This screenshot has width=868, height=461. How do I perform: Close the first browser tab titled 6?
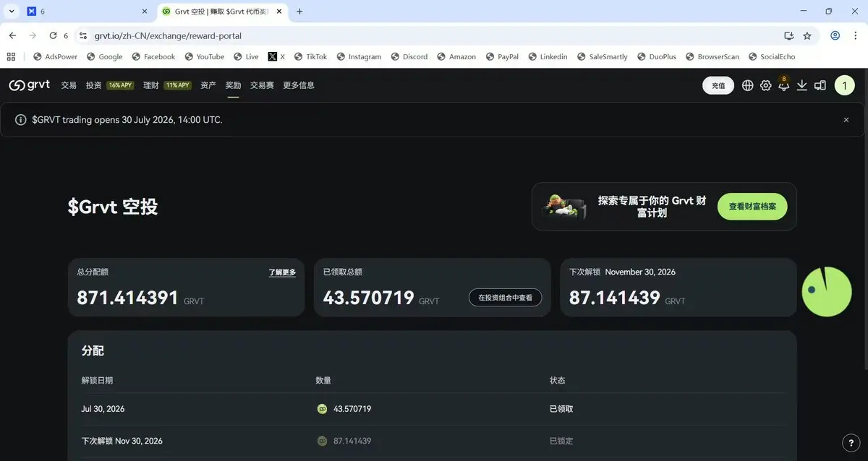pos(145,12)
